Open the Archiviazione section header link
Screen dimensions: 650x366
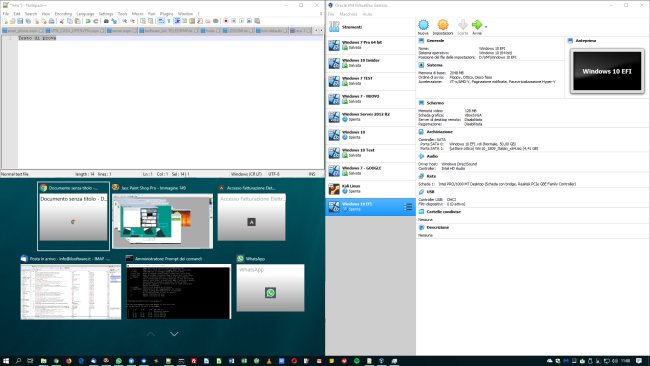point(439,132)
